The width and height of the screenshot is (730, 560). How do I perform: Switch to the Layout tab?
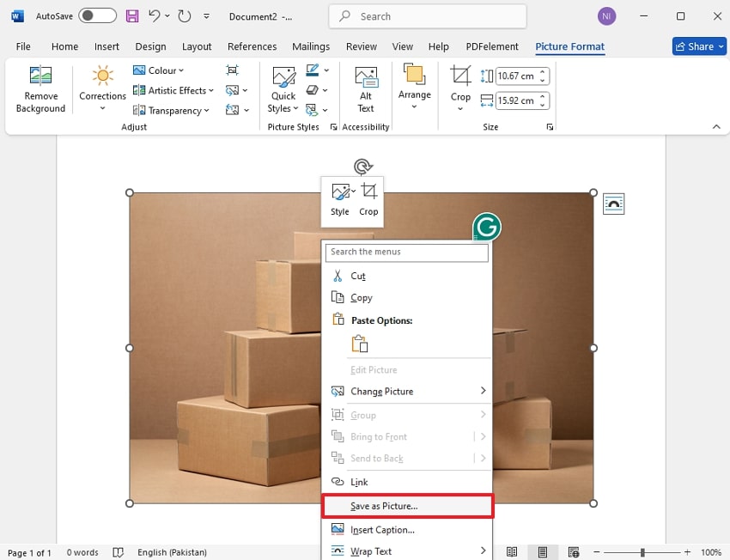197,46
